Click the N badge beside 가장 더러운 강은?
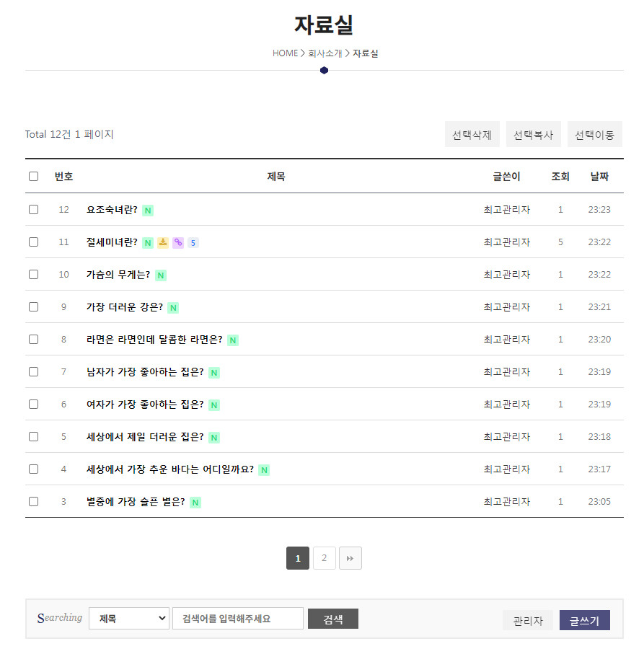This screenshot has height=654, width=644. coord(173,308)
